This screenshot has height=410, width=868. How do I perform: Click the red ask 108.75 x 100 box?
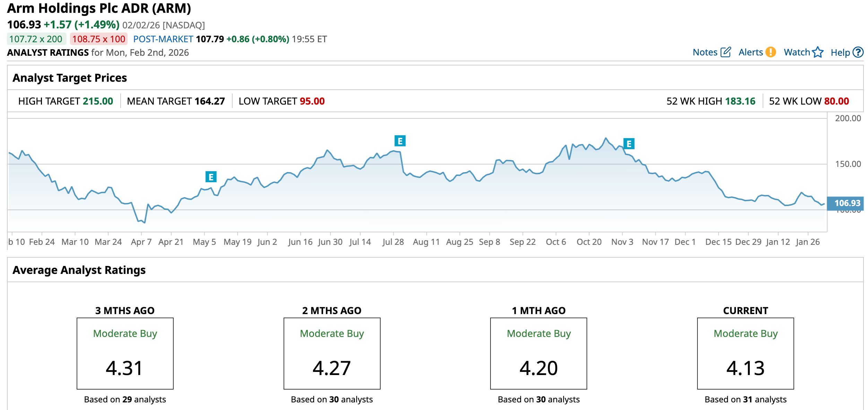(99, 39)
